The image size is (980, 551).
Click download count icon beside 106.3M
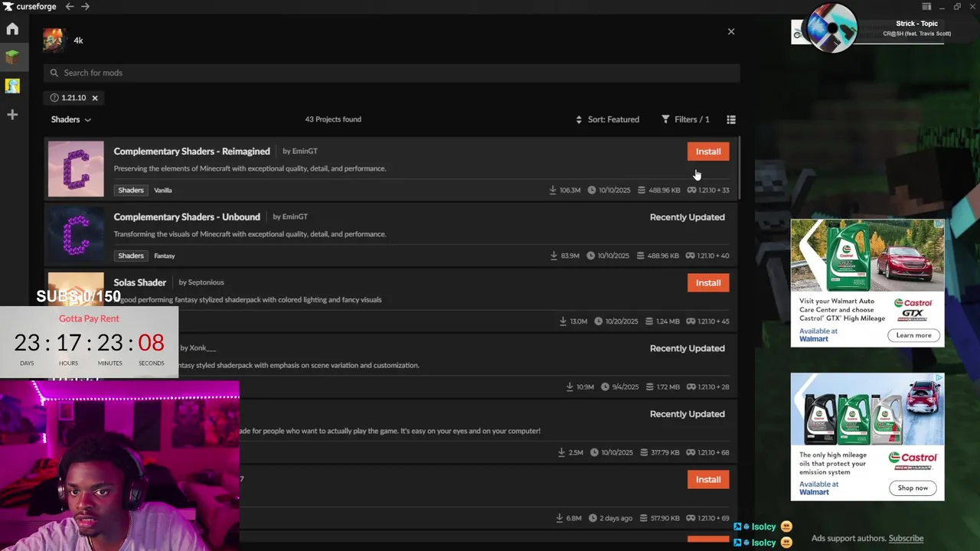point(553,190)
